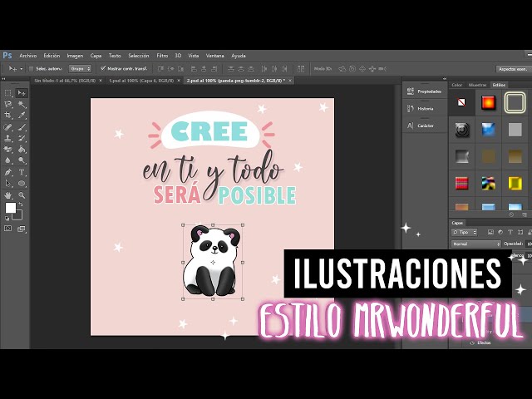This screenshot has height=399, width=532.
Task: Uncheck Mostrar contr. transf. checkbox
Action: click(x=103, y=68)
